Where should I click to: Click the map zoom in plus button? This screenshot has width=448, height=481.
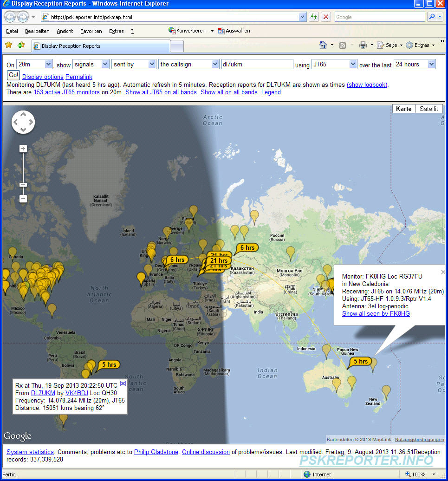23,149
